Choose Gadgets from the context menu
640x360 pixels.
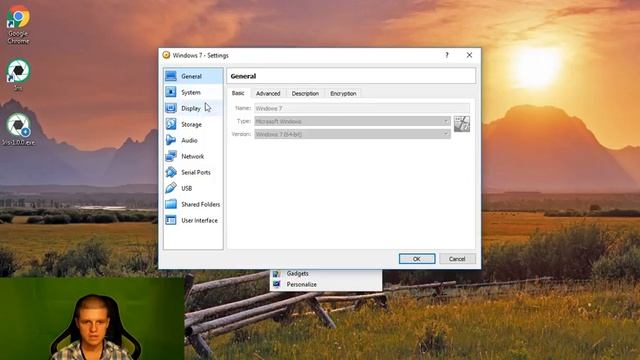pos(298,273)
